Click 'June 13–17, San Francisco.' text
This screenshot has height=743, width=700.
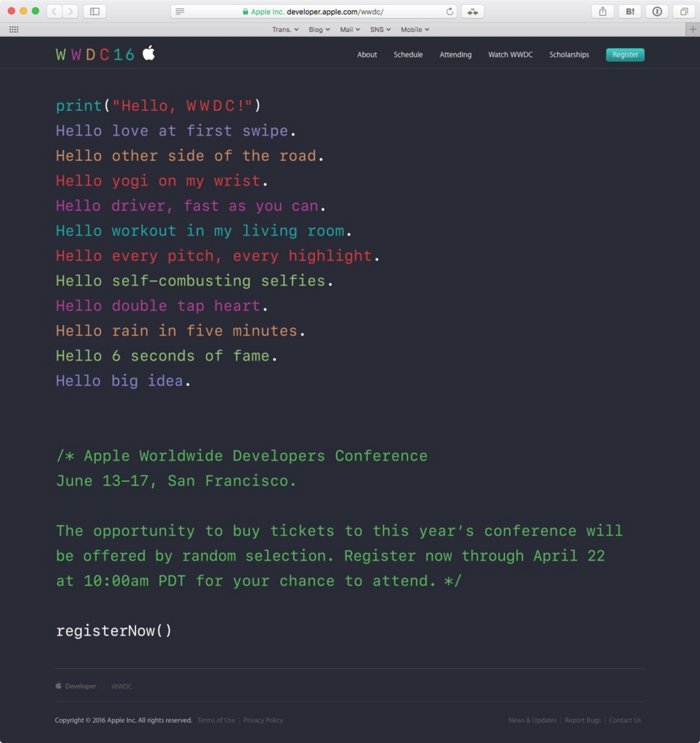point(176,482)
